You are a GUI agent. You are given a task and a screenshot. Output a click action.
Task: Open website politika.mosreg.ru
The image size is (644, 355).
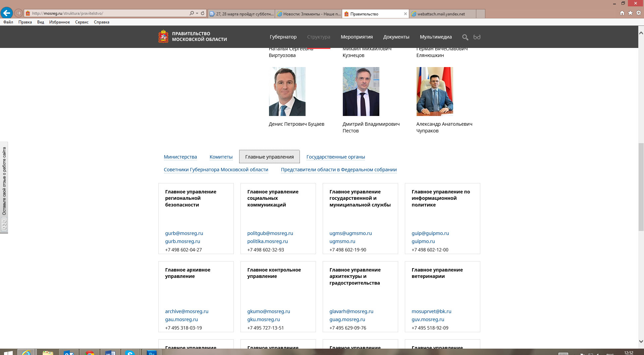pyautogui.click(x=267, y=241)
